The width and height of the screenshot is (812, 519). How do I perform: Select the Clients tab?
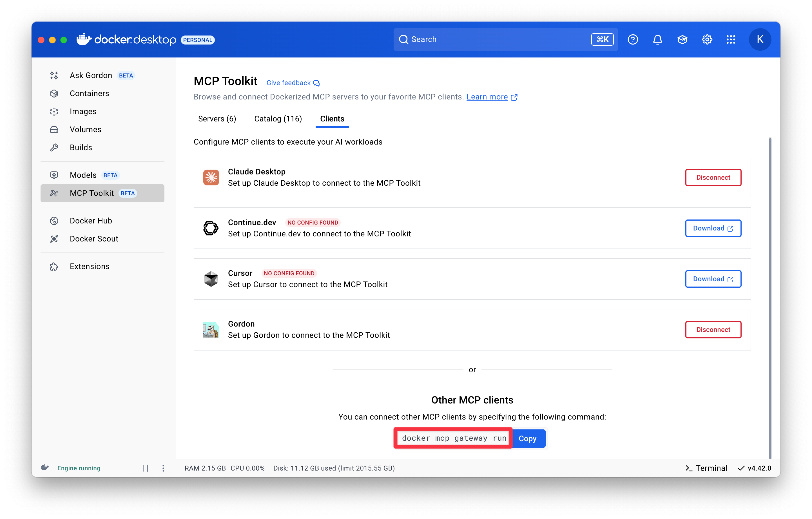(332, 119)
